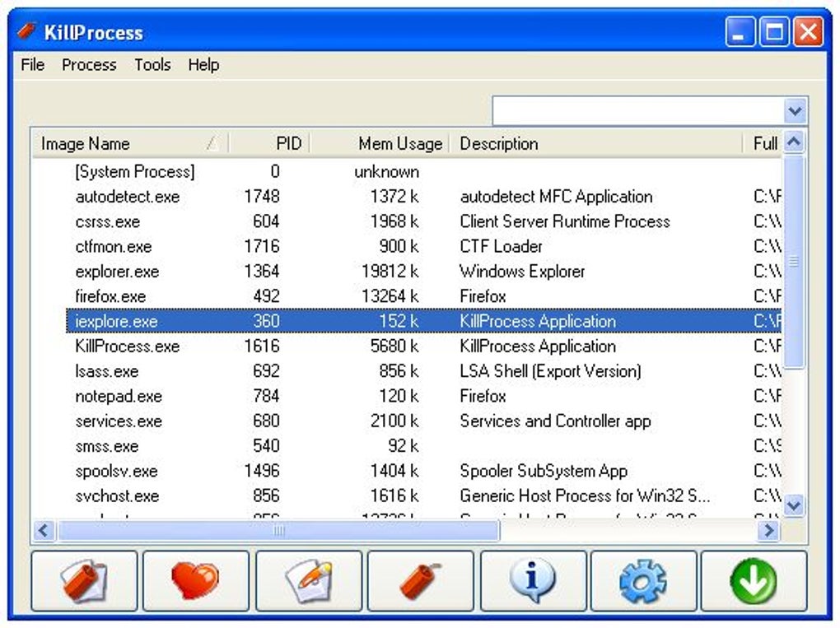Maximize the KillProcess window

pos(775,31)
